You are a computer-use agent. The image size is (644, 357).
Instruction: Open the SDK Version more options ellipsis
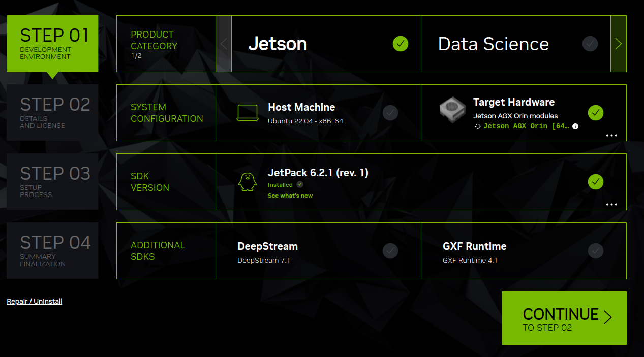(611, 205)
